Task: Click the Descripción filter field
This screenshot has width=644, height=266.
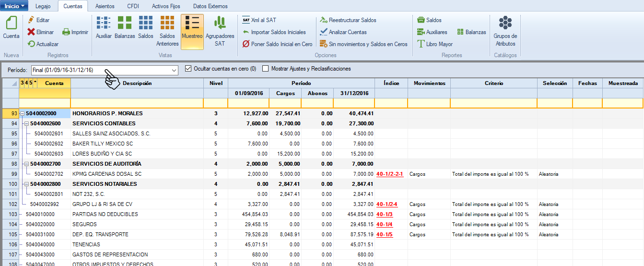Action: pos(137,103)
